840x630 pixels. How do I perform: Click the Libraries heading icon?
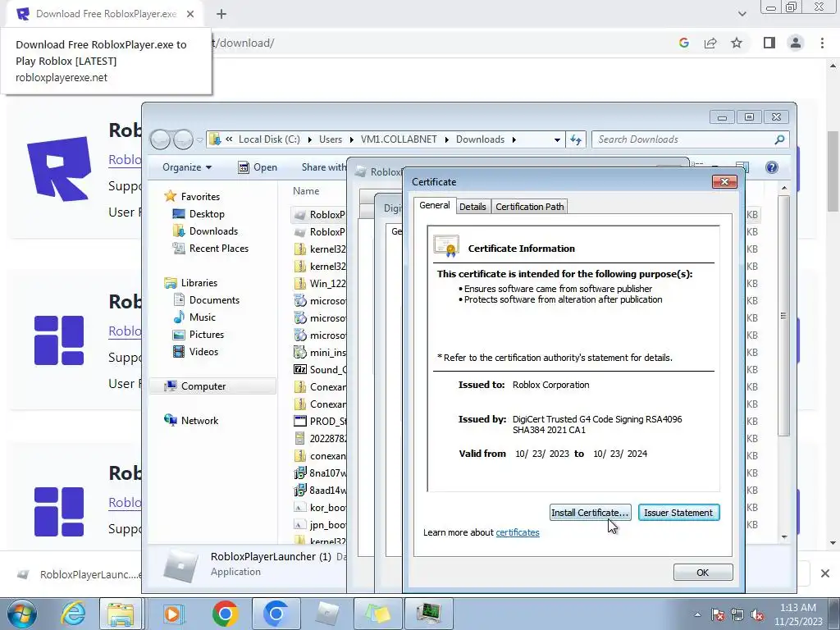(x=171, y=283)
